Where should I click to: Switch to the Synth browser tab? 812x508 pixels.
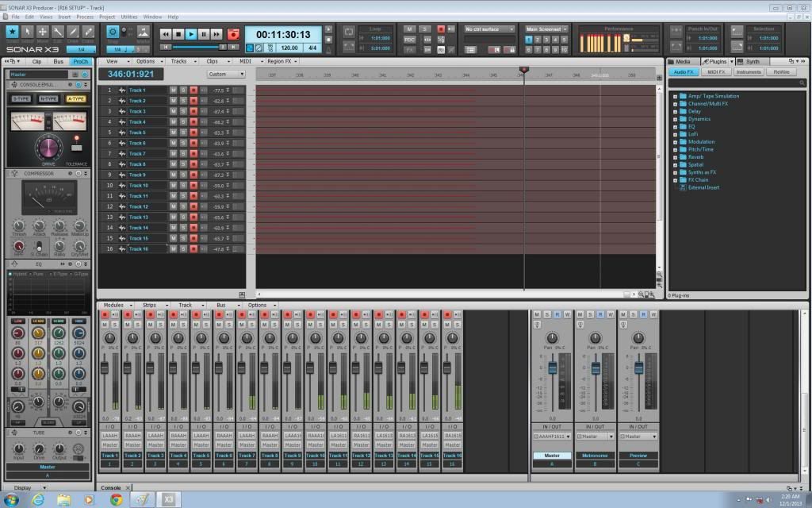coord(752,61)
